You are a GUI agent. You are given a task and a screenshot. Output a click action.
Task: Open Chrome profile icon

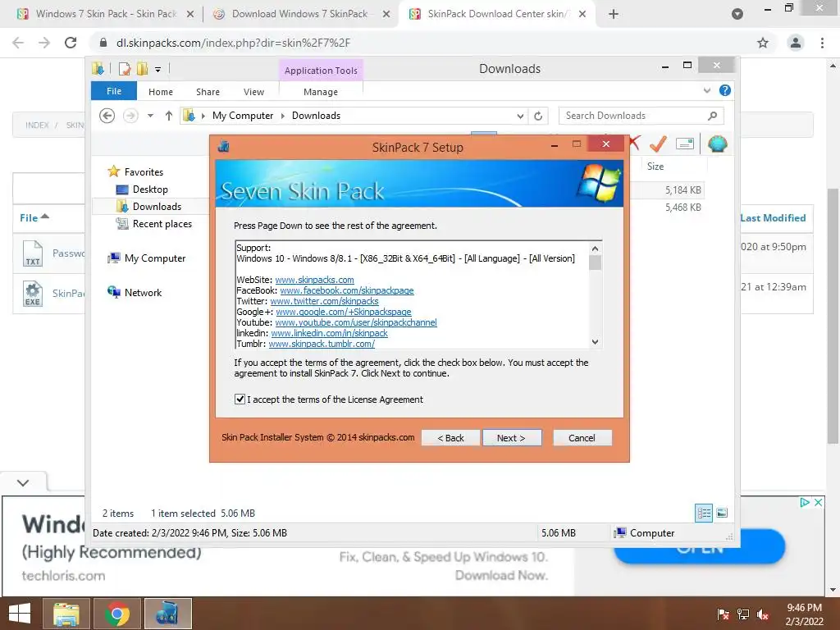click(796, 43)
